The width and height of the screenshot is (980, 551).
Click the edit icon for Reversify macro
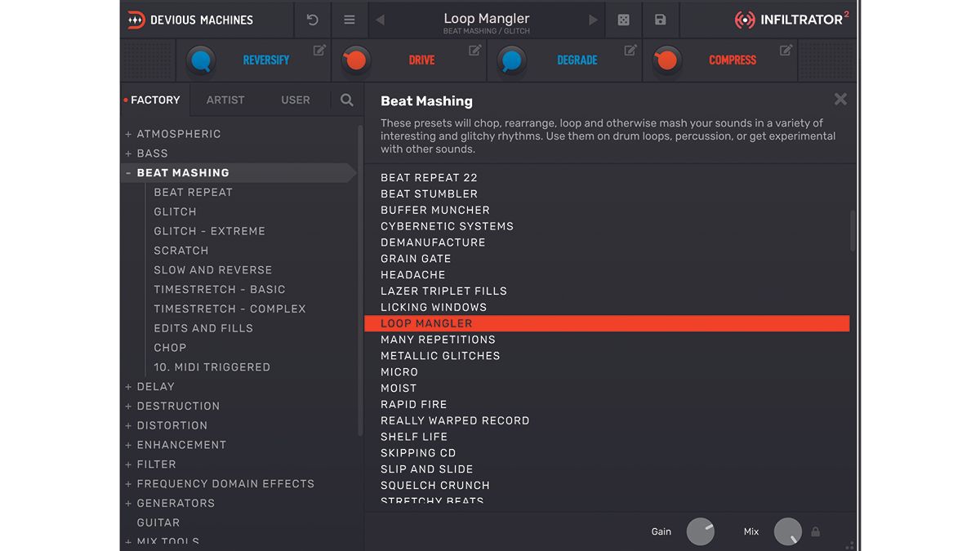(x=319, y=51)
